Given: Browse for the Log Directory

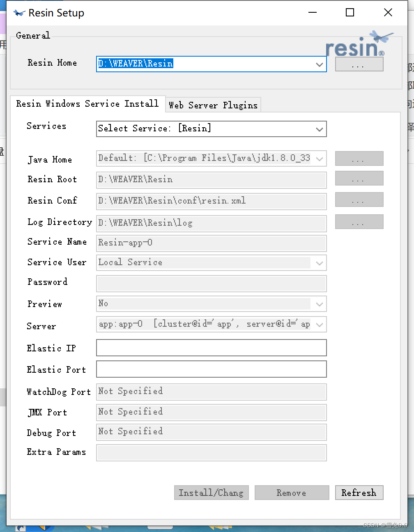Looking at the screenshot, I should tap(359, 222).
